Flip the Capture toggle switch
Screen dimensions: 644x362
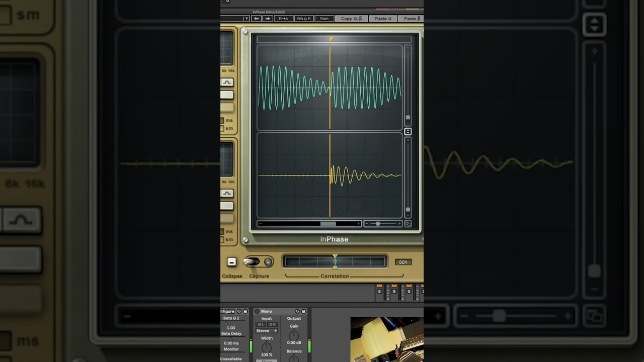pos(252,261)
